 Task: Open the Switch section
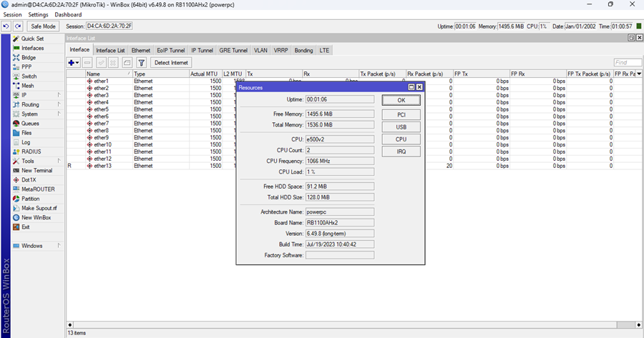[x=29, y=76]
